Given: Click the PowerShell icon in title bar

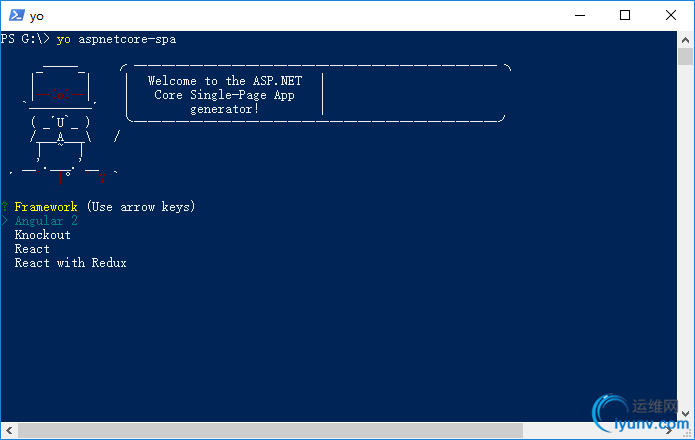Looking at the screenshot, I should coord(16,16).
